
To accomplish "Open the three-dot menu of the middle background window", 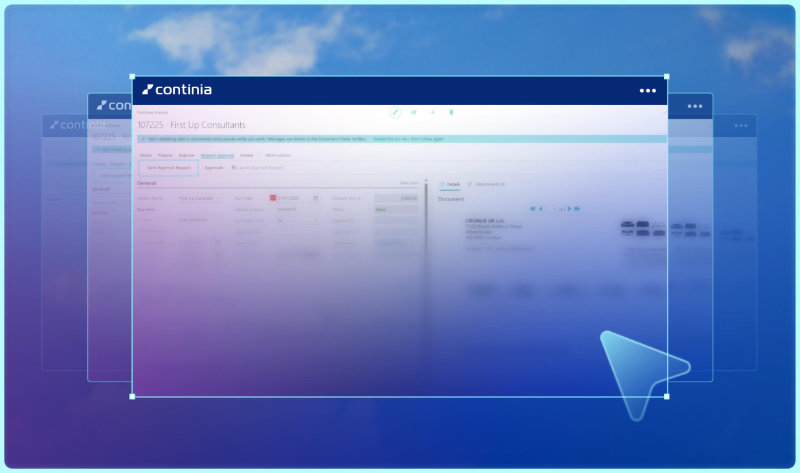I will coord(694,106).
